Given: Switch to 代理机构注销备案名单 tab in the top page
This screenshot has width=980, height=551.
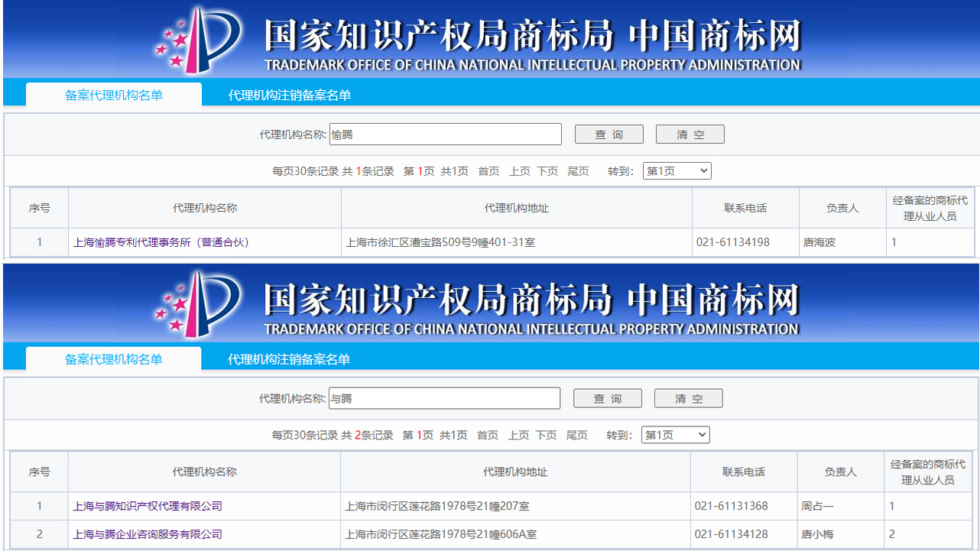Looking at the screenshot, I should click(290, 96).
